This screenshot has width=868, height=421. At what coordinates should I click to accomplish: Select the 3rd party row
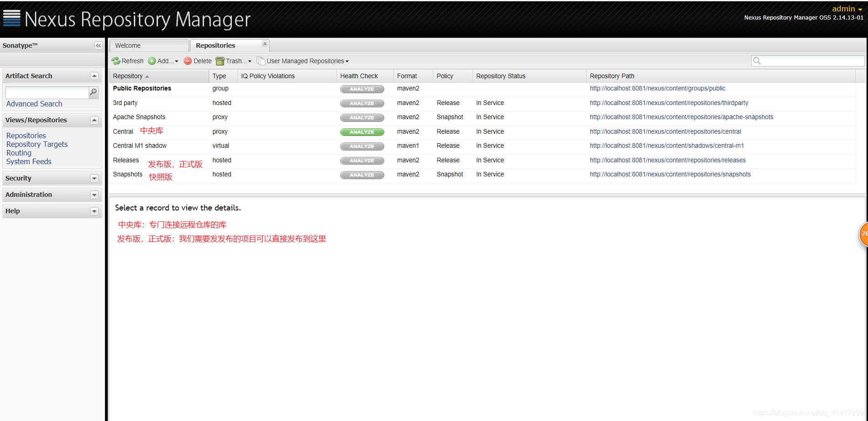pyautogui.click(x=482, y=104)
